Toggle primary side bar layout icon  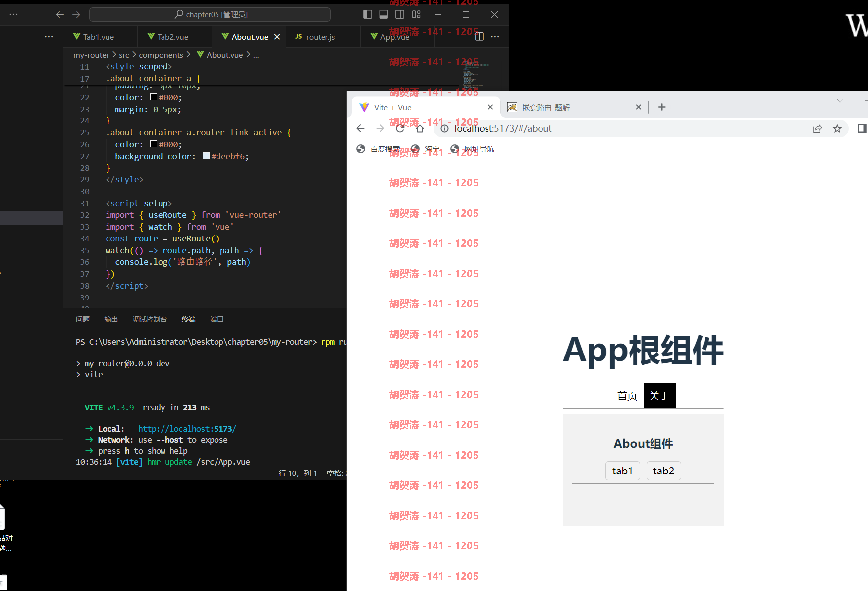tap(368, 14)
